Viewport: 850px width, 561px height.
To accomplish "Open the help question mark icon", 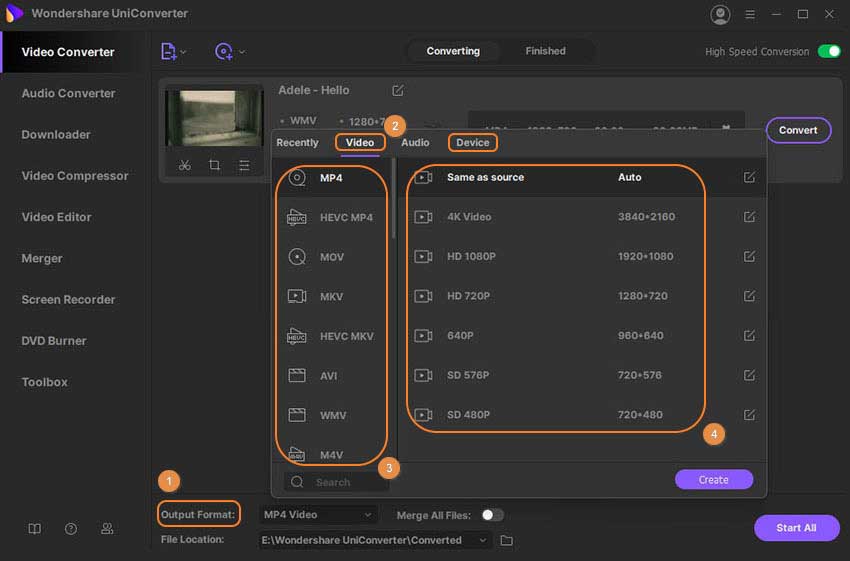I will (x=70, y=528).
